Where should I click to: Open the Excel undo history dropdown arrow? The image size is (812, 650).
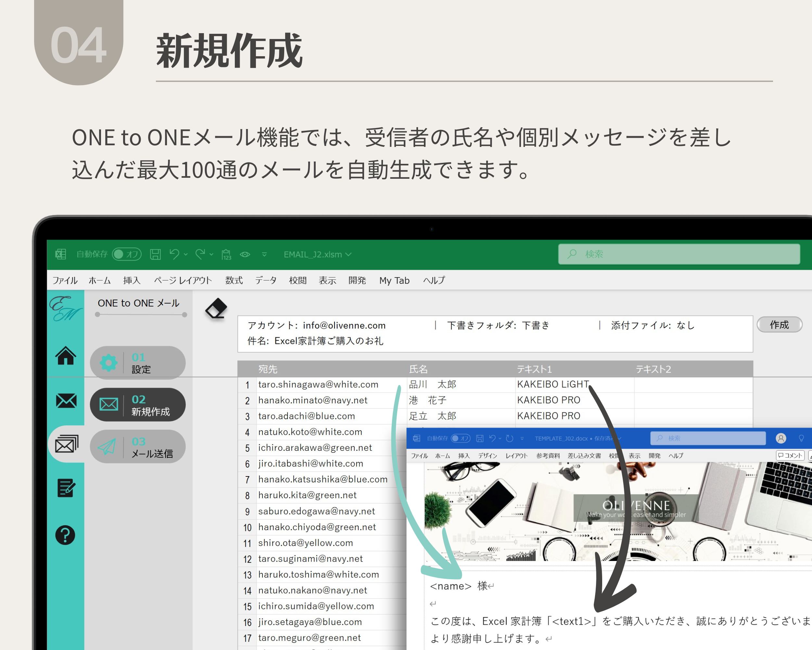(x=186, y=254)
